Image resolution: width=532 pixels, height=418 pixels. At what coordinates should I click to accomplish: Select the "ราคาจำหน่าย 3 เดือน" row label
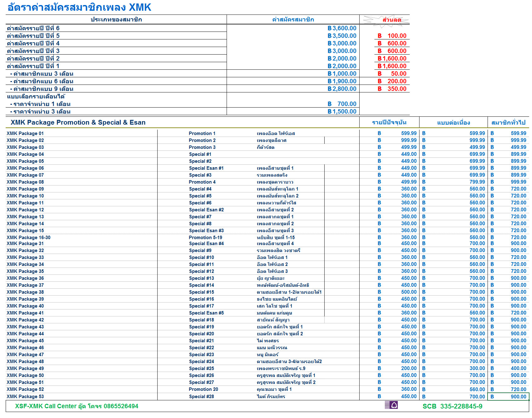pyautogui.click(x=40, y=111)
